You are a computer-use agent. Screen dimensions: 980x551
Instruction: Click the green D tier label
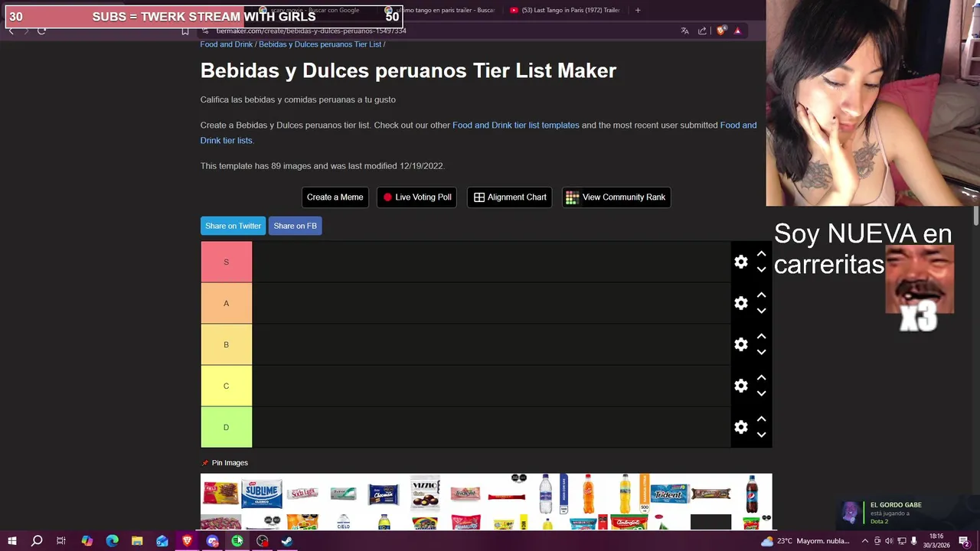click(226, 427)
